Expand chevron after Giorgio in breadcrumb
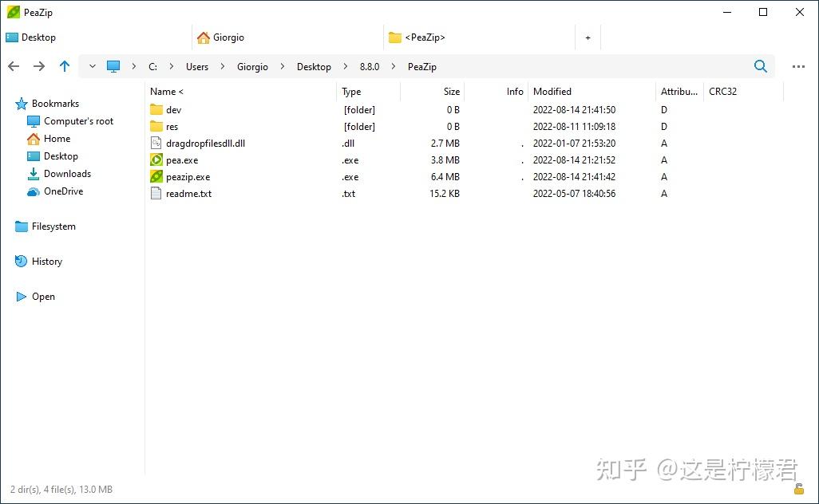The height and width of the screenshot is (504, 819). 283,66
